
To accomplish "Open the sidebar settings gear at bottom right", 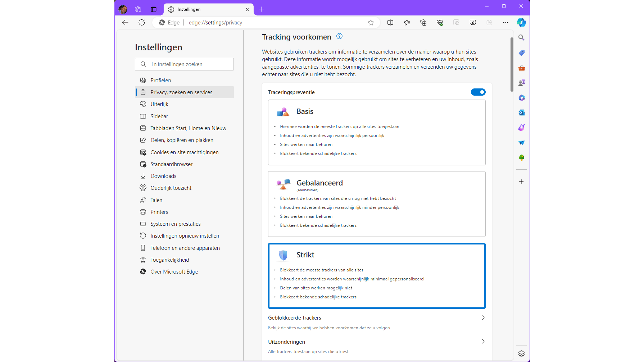I will coord(521,353).
